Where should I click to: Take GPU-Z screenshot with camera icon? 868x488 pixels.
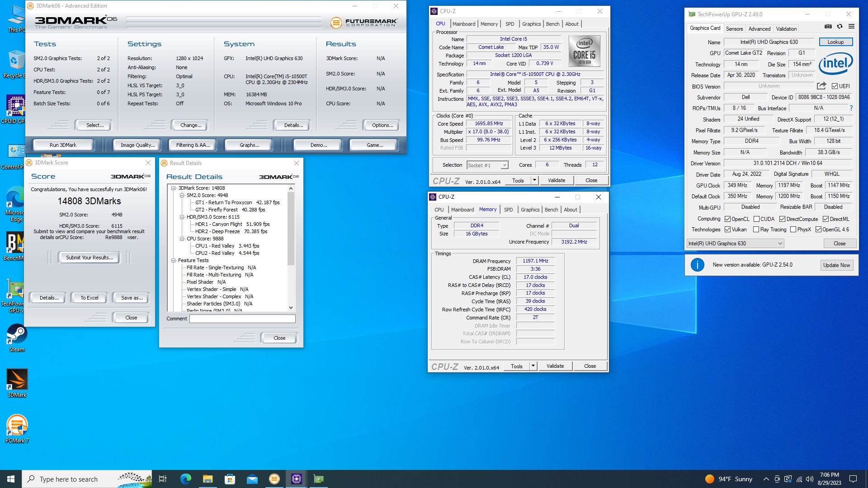coord(828,27)
